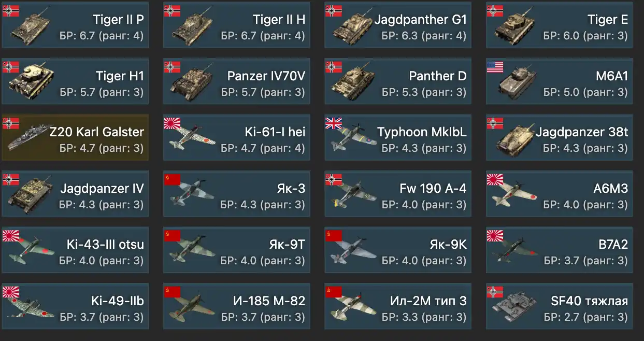Choose the Tiger H1 vehicle entry

point(75,82)
